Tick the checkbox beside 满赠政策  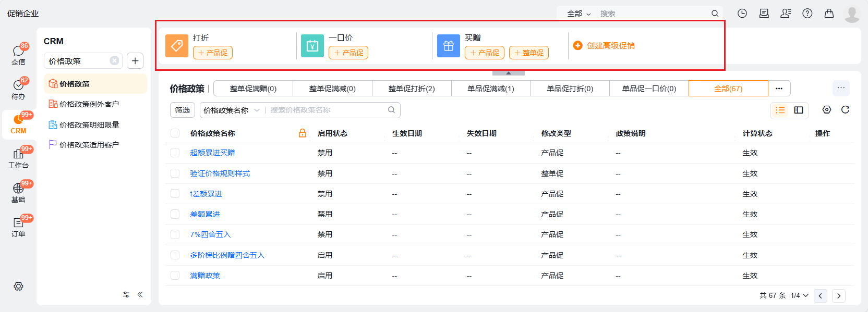tap(175, 276)
